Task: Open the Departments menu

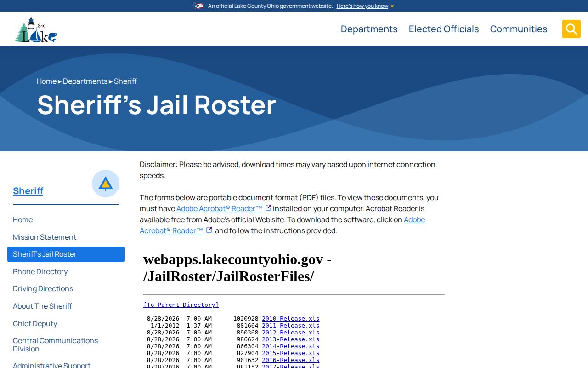Action: coord(369,29)
